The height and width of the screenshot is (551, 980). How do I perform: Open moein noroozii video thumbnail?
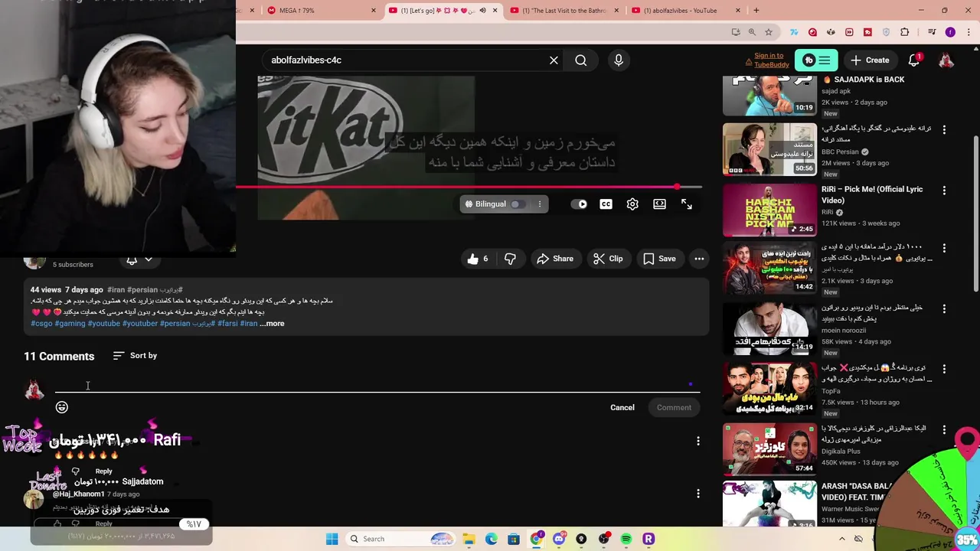(769, 329)
